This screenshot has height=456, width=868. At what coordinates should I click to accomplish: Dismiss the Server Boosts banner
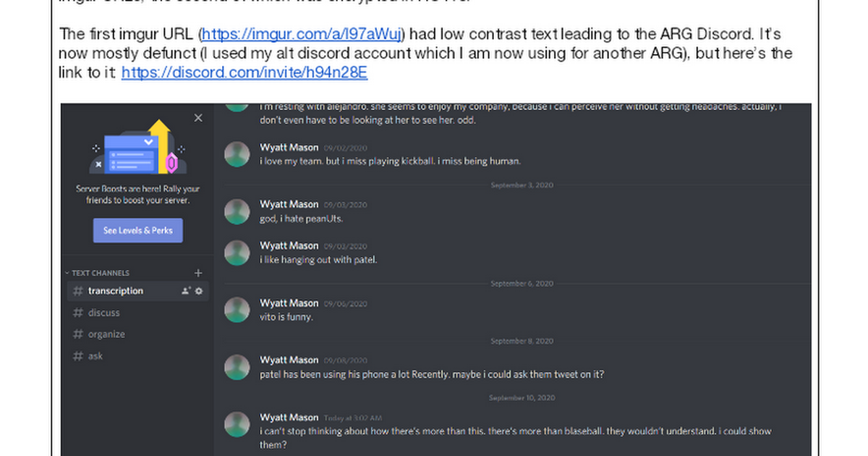click(x=198, y=118)
